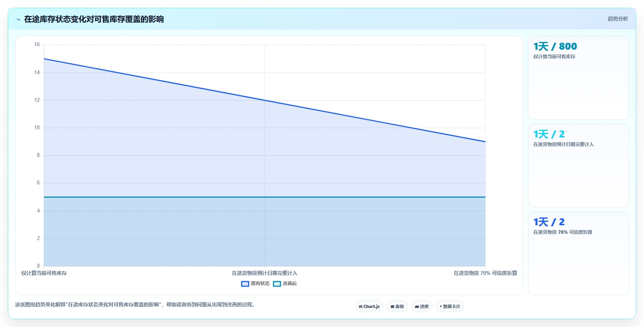Select the 数据卡片 chip
This screenshot has height=327, width=644.
(x=450, y=306)
